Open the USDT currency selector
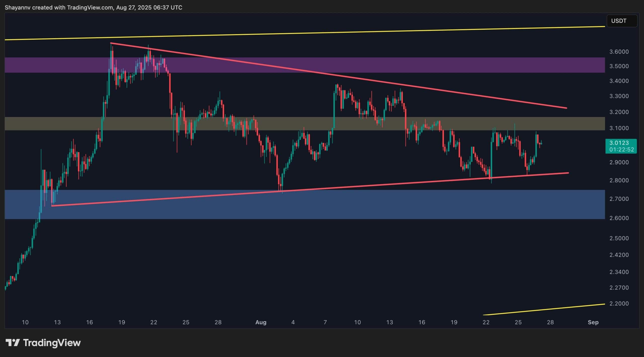 pyautogui.click(x=622, y=21)
